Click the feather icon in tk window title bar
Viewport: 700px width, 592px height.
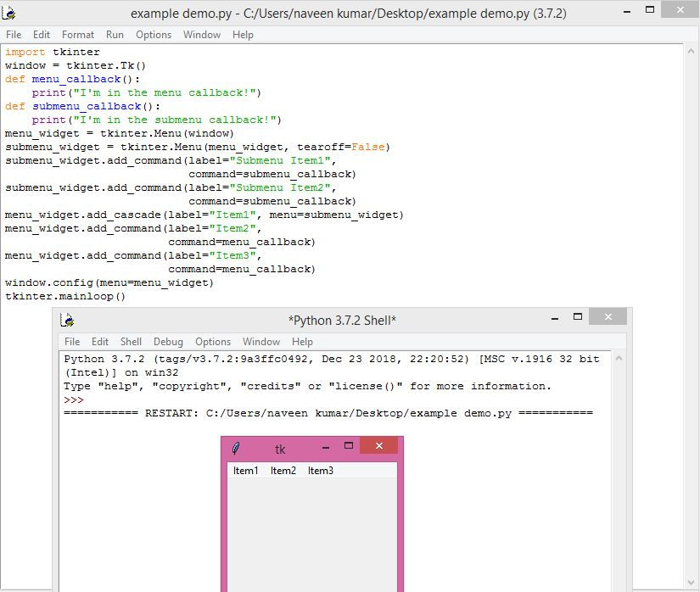click(x=236, y=448)
